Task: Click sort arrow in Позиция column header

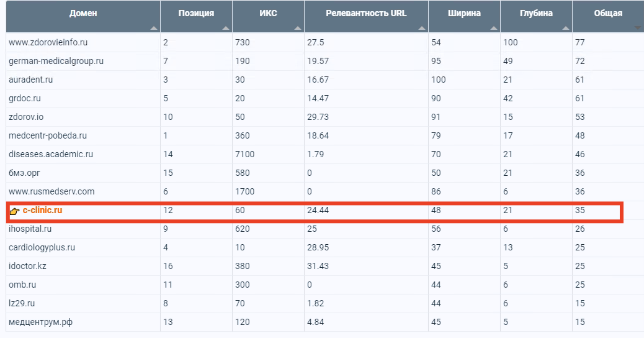Action: [x=225, y=28]
